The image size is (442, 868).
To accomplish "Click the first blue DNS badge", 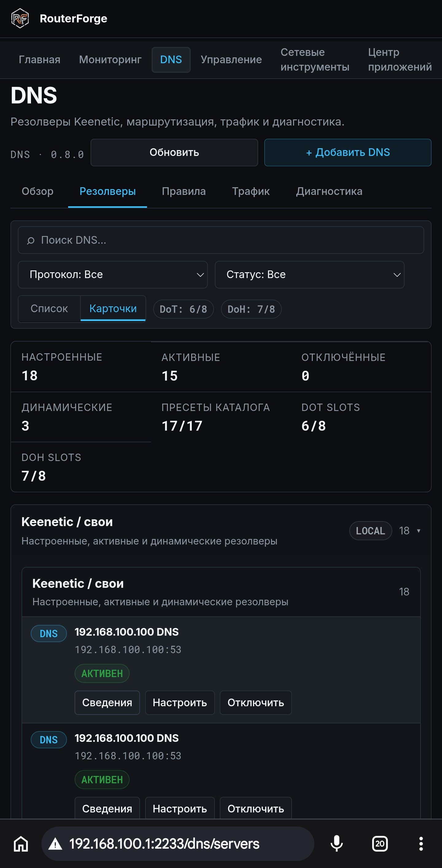I will 49,634.
